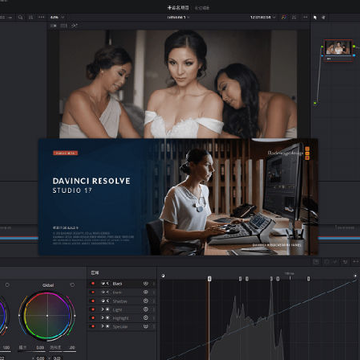Reset the Global color wheel
This screenshot has width=360, height=360.
point(72,285)
